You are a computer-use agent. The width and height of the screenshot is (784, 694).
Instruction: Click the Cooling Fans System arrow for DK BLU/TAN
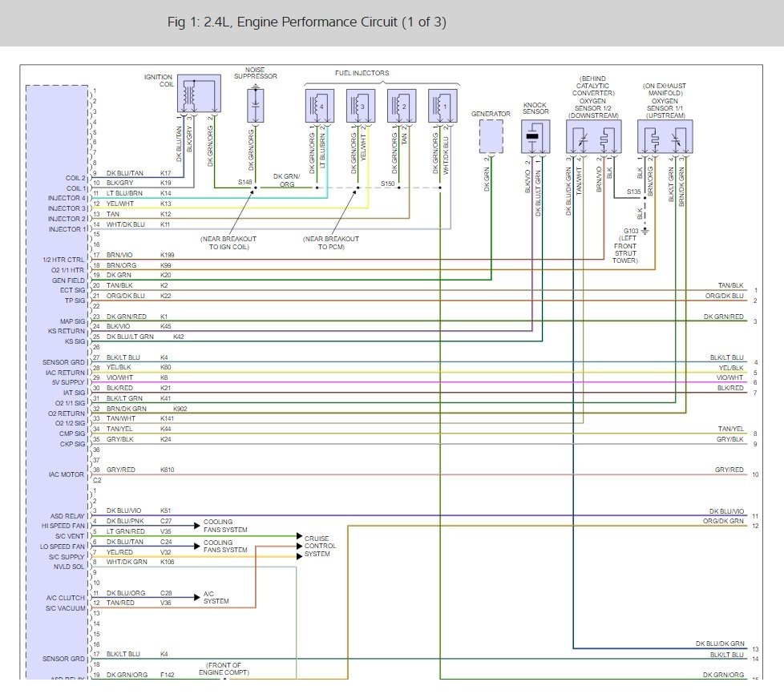coord(197,546)
